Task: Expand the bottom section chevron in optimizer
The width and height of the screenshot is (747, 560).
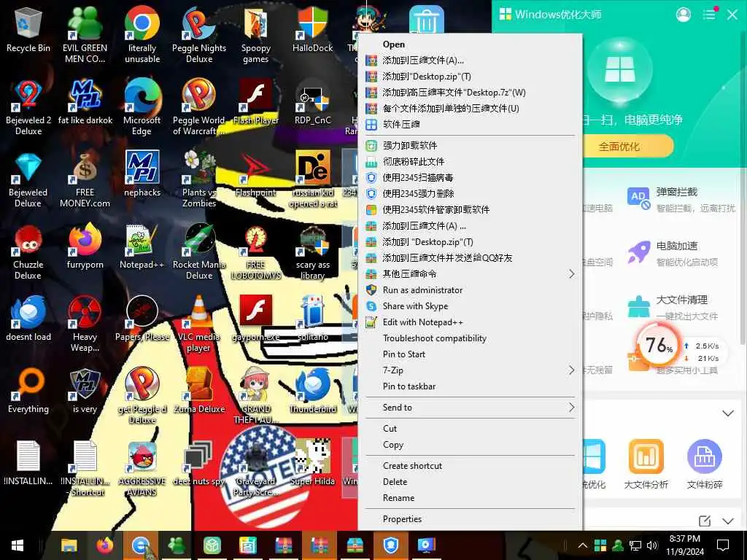Action: coord(727,521)
